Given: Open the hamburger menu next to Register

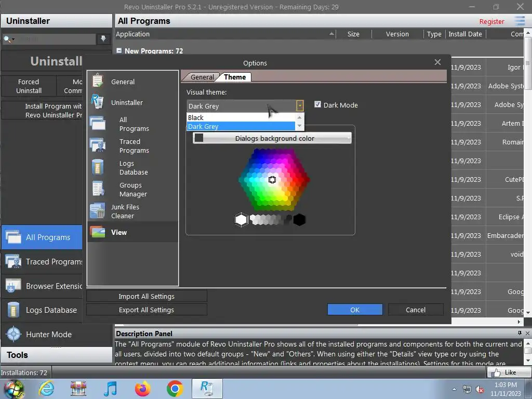Looking at the screenshot, I should click(x=520, y=21).
